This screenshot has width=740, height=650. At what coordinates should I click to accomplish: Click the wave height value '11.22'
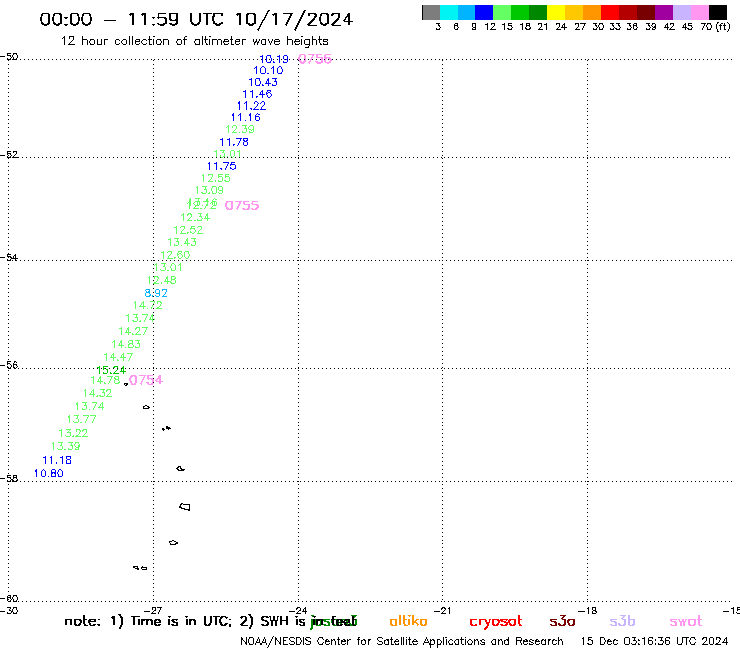pos(251,106)
